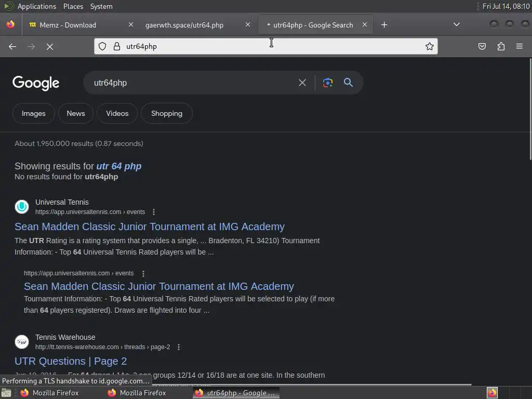Open the corrected 'utr 64 php' suggestion

point(119,166)
